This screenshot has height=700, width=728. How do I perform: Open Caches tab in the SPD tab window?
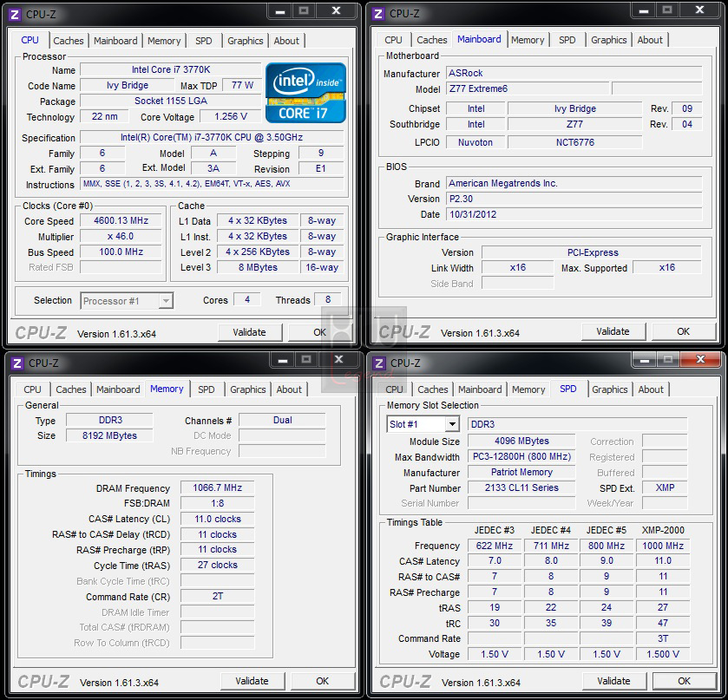tap(433, 389)
